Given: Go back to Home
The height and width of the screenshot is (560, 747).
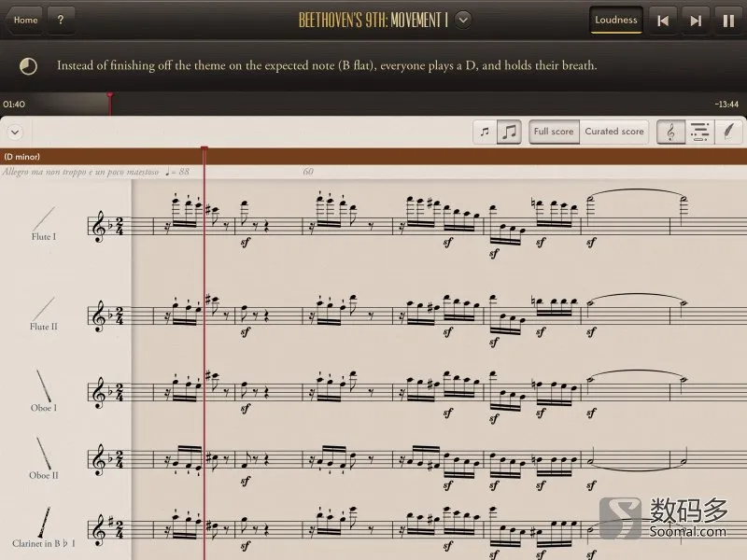Looking at the screenshot, I should tap(25, 20).
